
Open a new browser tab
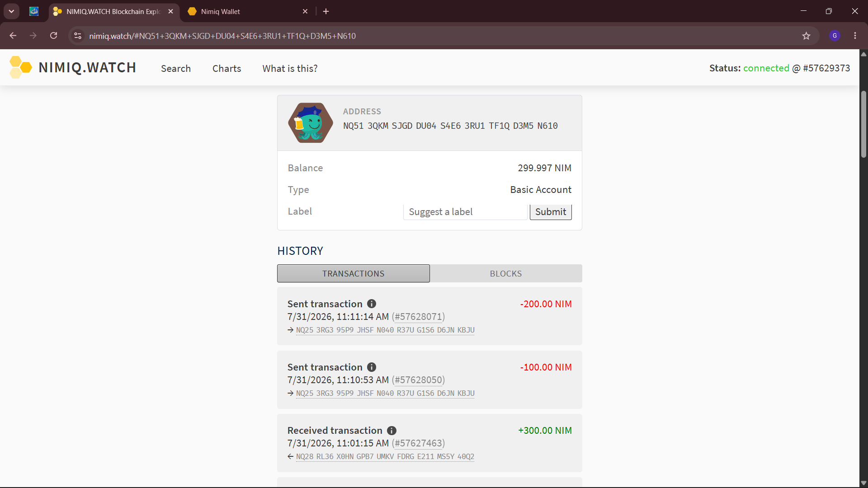[326, 11]
